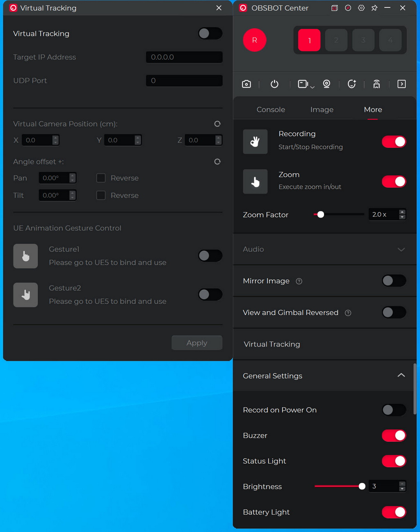Click the remote controller icon

tap(377, 84)
